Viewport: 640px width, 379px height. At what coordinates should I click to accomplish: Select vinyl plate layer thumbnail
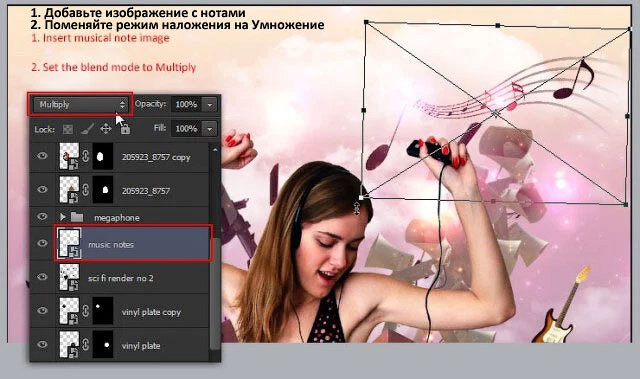coord(69,345)
